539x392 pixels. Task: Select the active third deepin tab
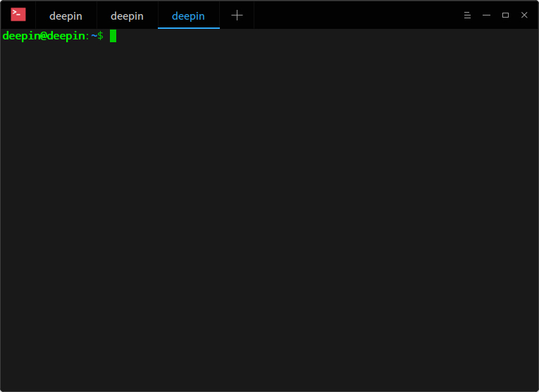[x=188, y=15]
